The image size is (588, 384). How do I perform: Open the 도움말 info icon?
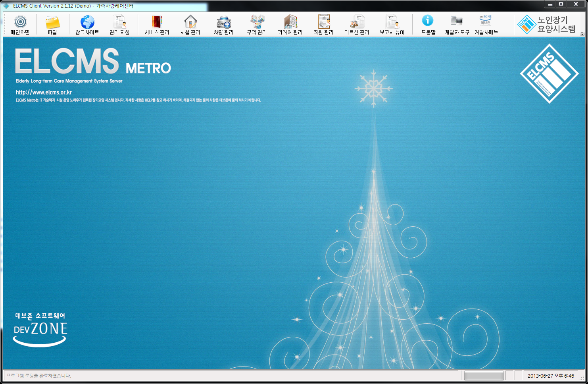(428, 25)
